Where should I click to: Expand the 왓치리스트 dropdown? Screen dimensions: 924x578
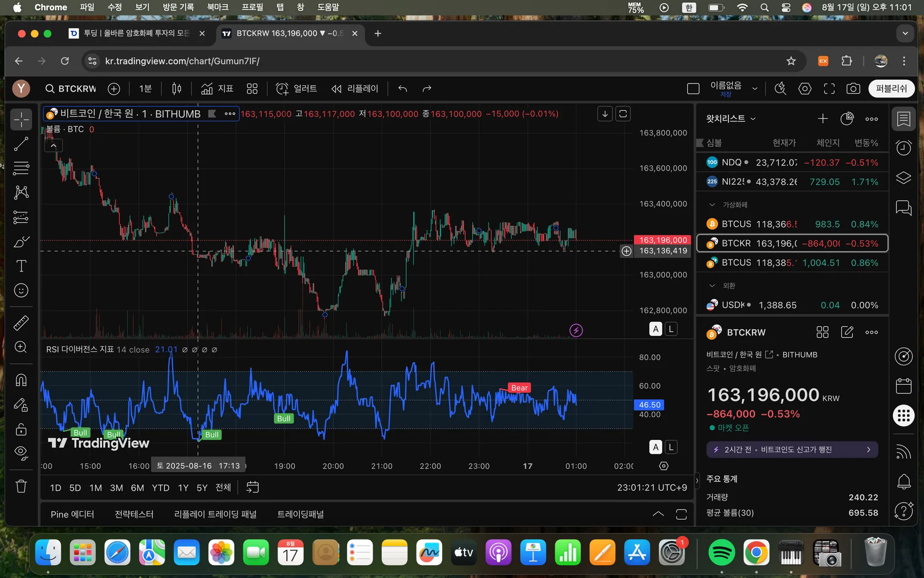point(730,119)
